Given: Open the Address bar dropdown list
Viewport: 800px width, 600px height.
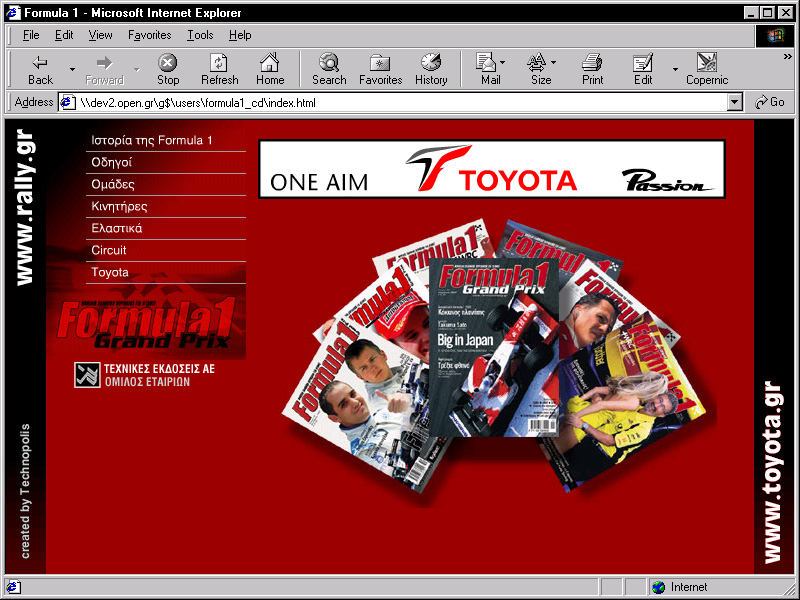Looking at the screenshot, I should click(734, 103).
